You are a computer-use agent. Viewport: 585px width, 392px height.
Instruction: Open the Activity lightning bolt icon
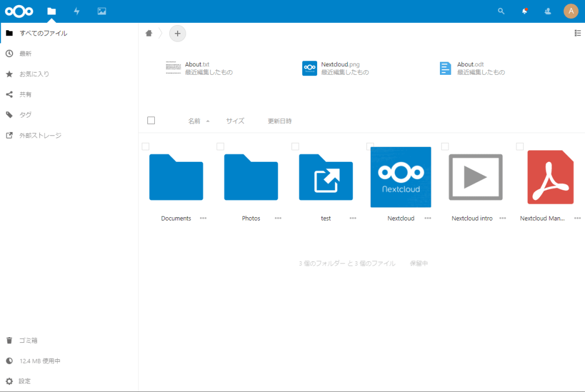pos(77,11)
